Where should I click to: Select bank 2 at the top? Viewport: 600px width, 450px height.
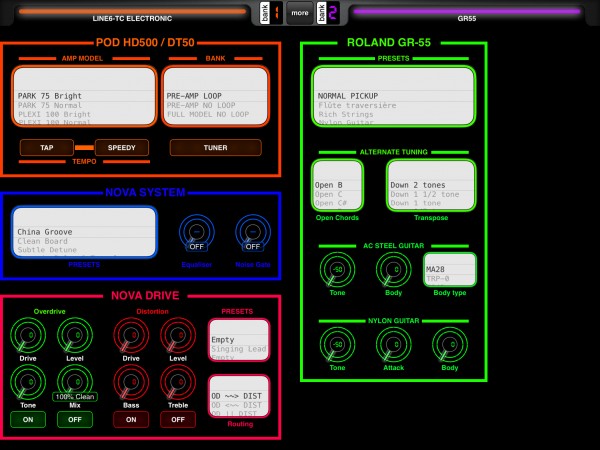click(328, 13)
